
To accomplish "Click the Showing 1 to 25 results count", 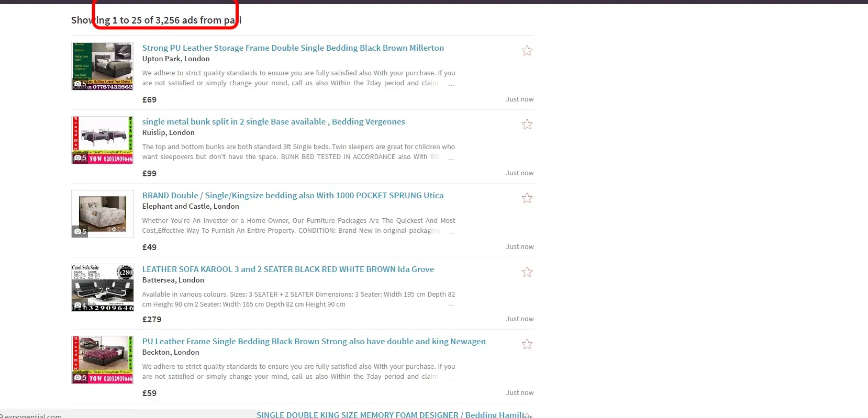I will (157, 20).
